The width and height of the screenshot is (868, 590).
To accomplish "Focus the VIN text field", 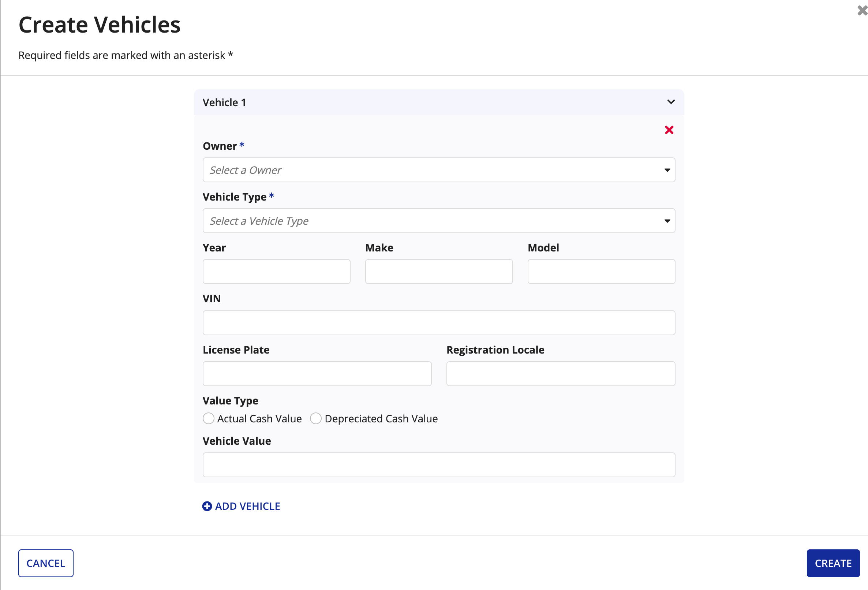I will click(x=439, y=323).
